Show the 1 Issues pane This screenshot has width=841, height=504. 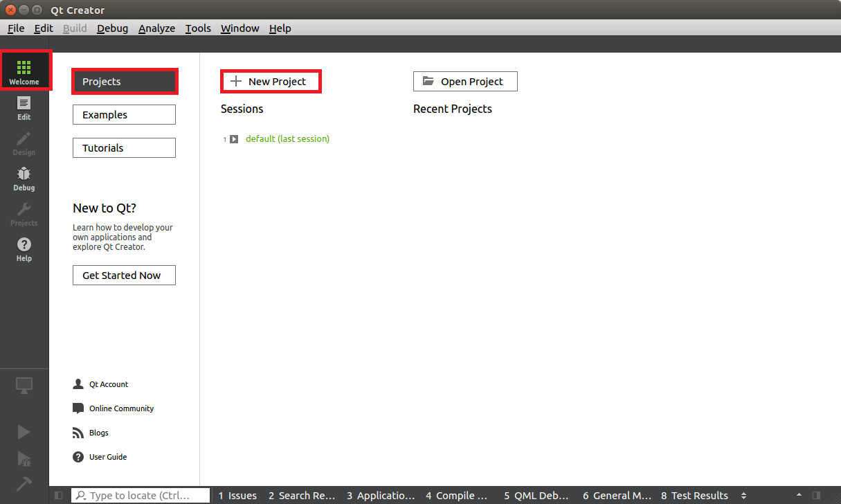(237, 496)
